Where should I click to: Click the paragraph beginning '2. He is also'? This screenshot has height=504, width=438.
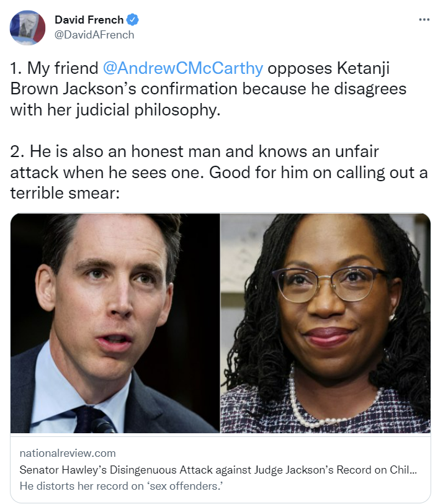pos(219,172)
